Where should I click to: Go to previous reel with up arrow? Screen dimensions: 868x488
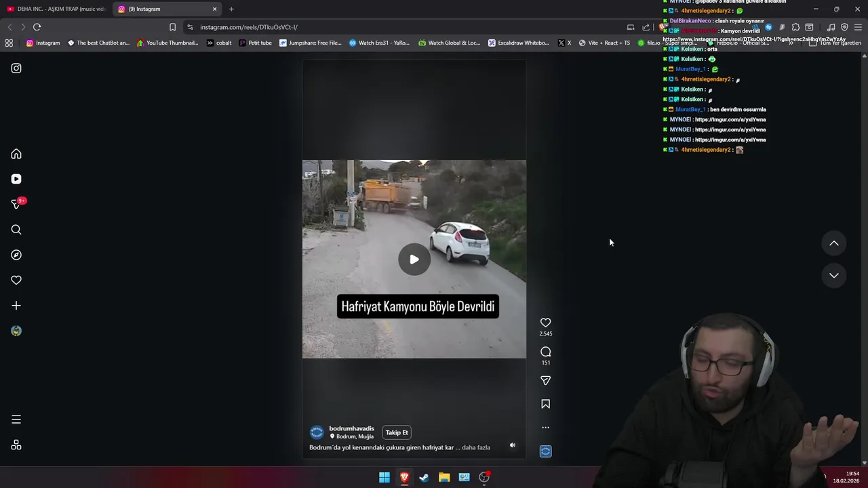[834, 243]
